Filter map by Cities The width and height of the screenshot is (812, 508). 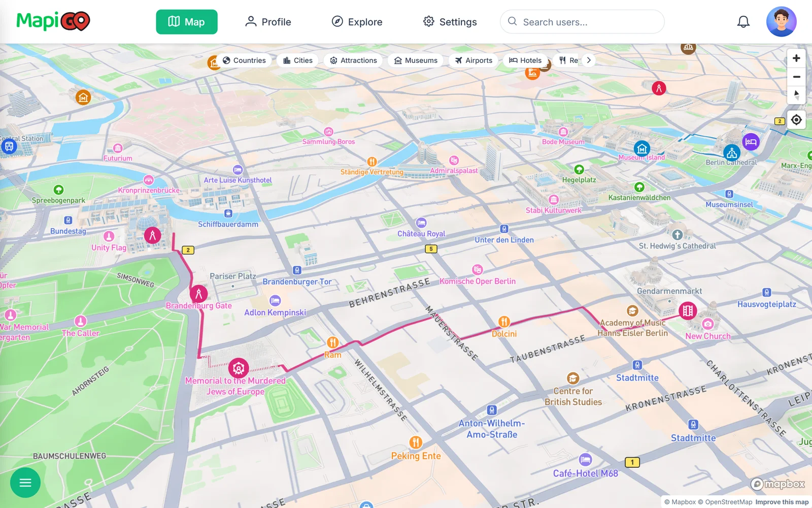[x=298, y=60]
